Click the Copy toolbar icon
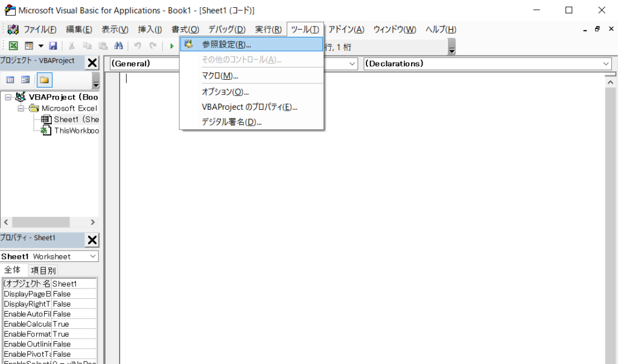The height and width of the screenshot is (364, 618). 87,46
